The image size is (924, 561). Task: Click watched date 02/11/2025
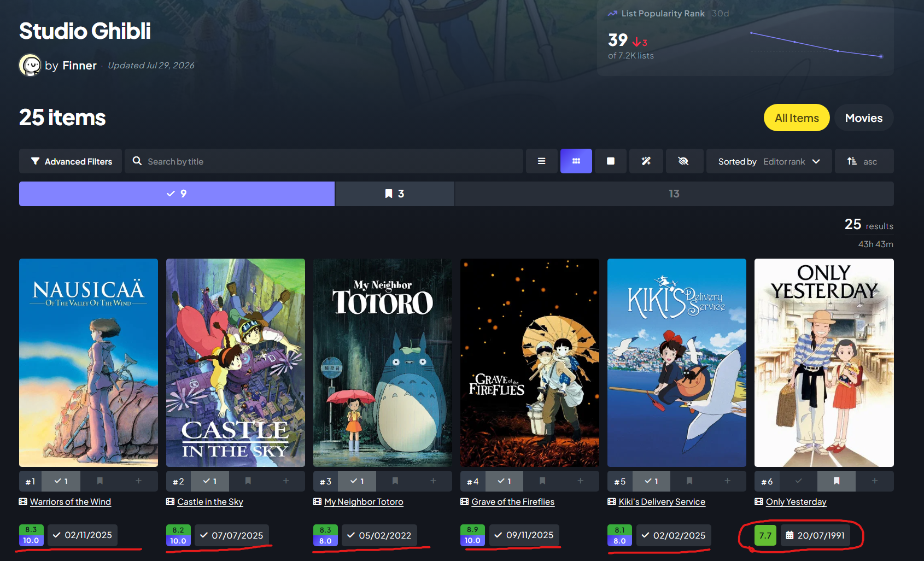coord(83,535)
